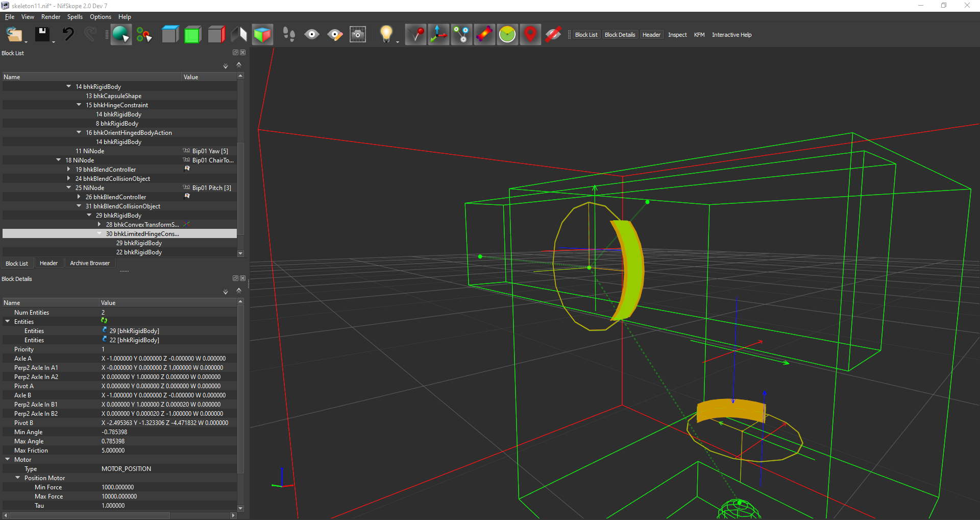
Task: Open the Help menu
Action: [125, 17]
